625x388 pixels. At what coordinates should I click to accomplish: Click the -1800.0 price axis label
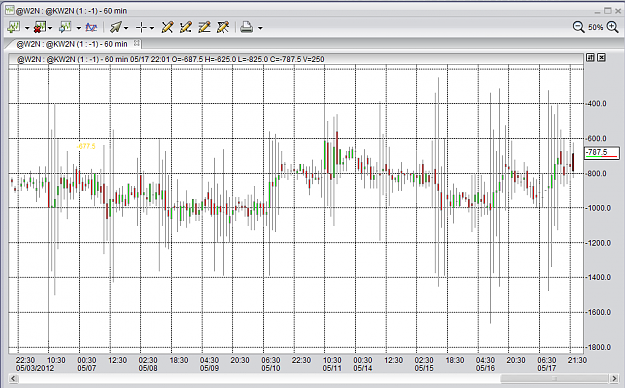point(598,347)
